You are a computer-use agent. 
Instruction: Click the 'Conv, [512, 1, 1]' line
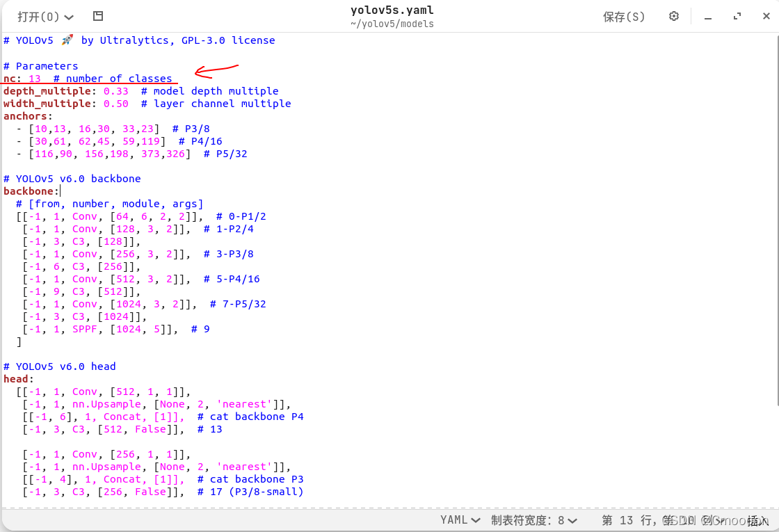[x=104, y=392]
